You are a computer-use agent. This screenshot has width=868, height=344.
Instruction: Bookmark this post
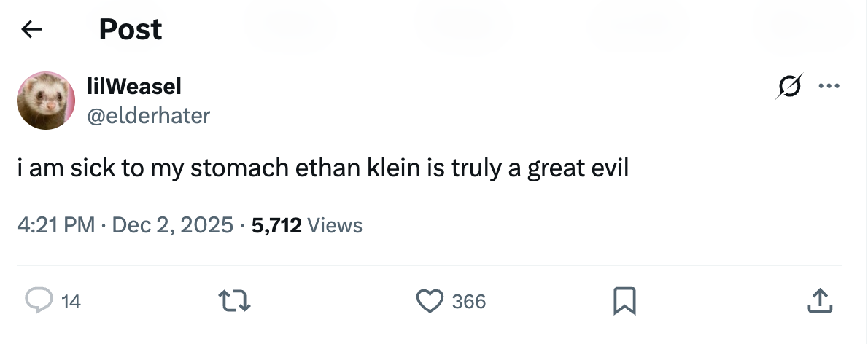tap(626, 300)
